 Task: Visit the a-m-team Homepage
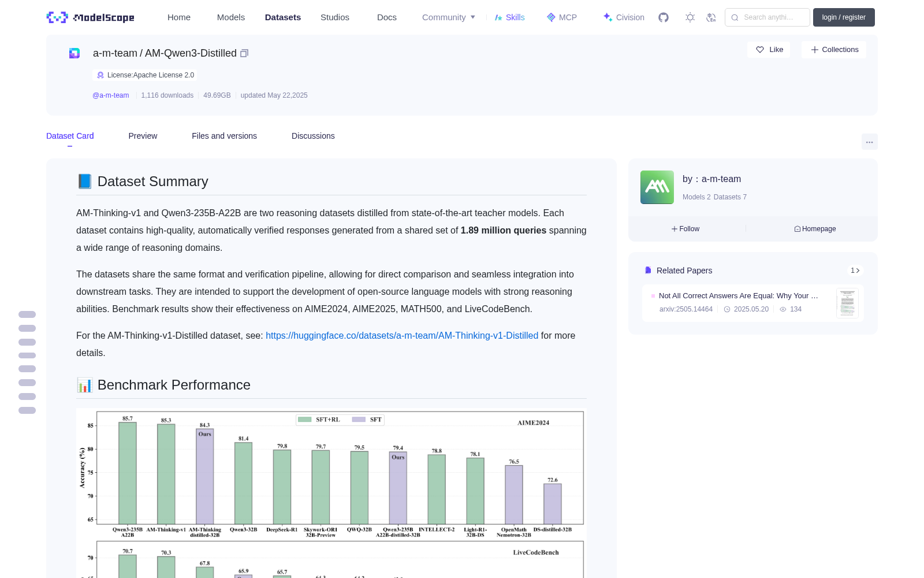(x=815, y=229)
